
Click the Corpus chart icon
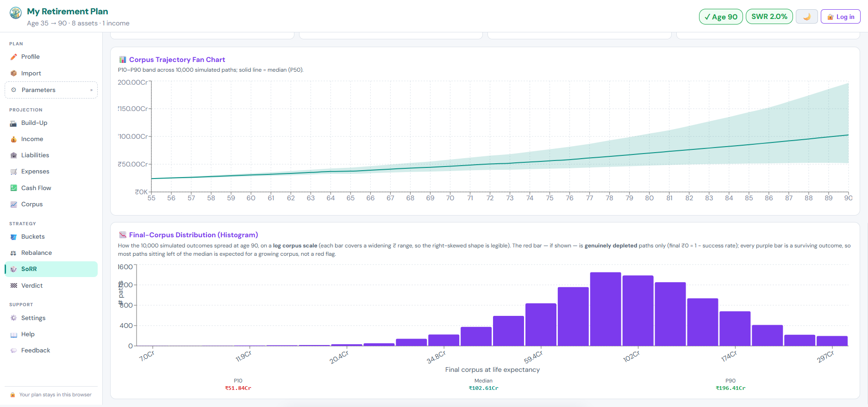click(14, 204)
